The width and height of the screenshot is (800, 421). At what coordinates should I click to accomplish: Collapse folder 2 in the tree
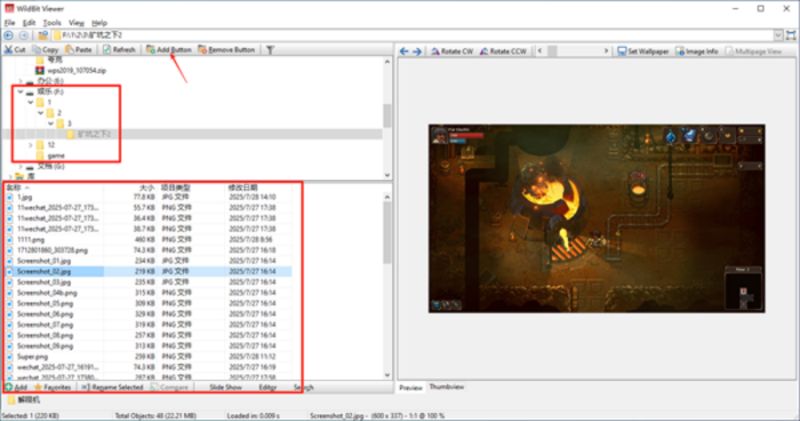pyautogui.click(x=41, y=113)
